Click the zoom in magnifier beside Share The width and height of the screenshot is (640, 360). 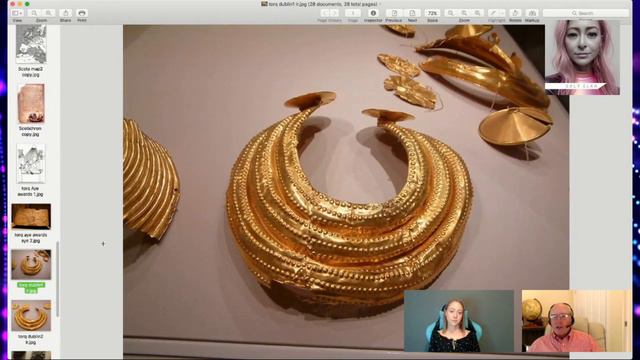(x=48, y=13)
